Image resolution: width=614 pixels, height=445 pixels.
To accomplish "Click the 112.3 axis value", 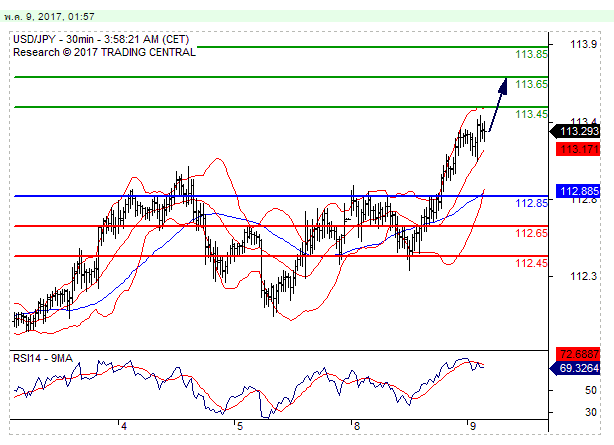I will click(x=583, y=277).
